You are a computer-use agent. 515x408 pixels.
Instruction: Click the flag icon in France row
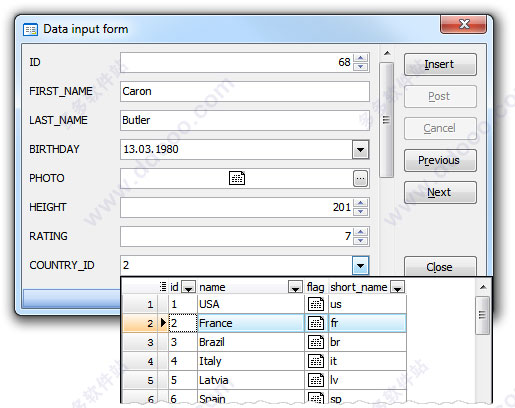coord(316,323)
